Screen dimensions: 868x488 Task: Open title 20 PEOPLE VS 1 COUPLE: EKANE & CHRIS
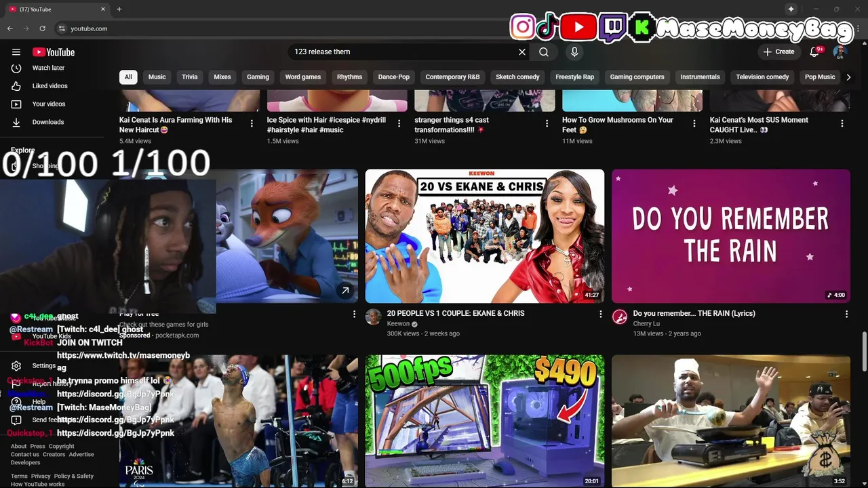point(456,313)
